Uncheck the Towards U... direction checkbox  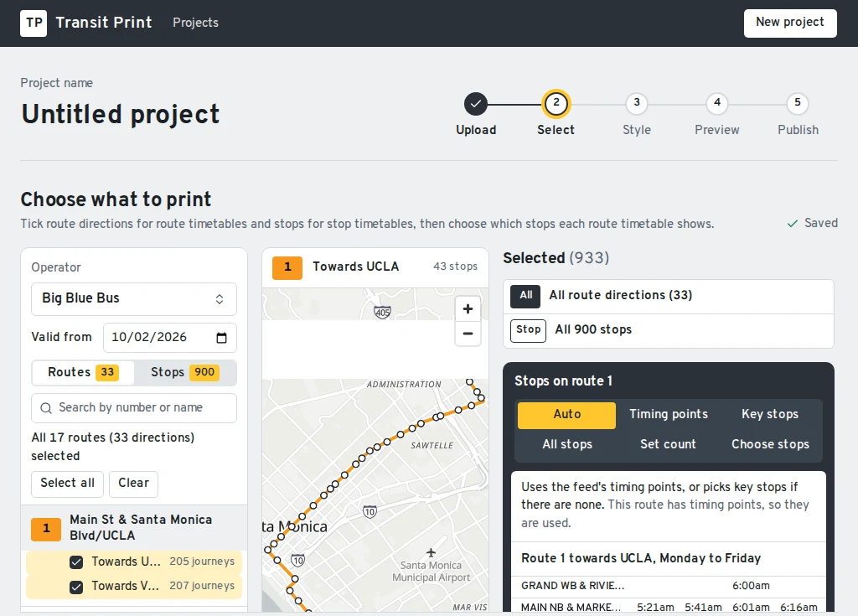[76, 562]
